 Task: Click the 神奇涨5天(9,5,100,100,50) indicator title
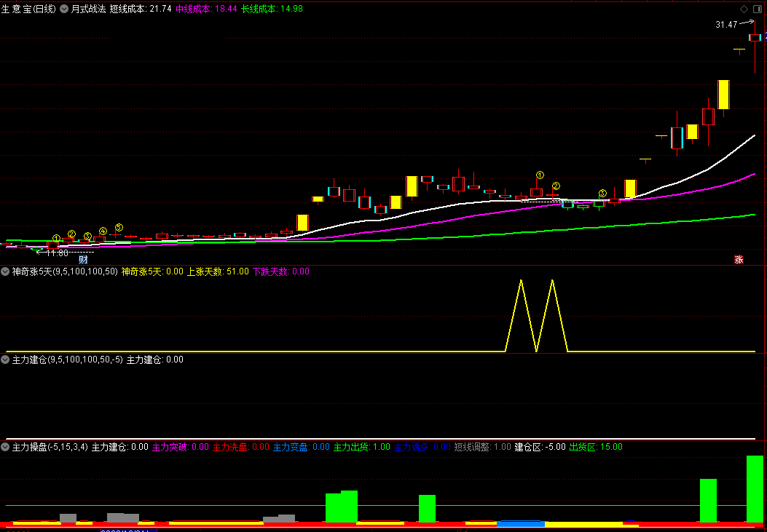tap(65, 271)
